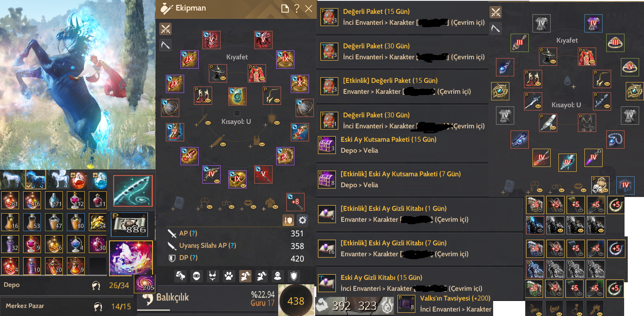Click the Balıkçılık experience progress bar
Screen dimensions: 644x316
pos(207,311)
